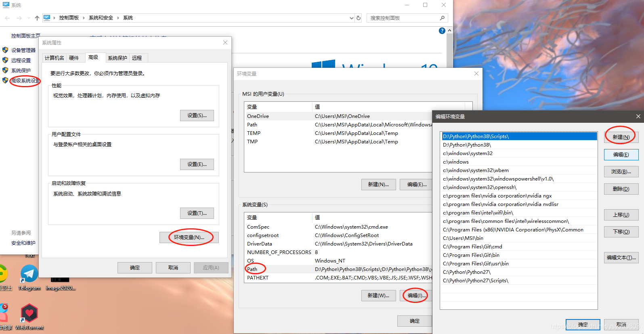Screen dimensions: 644x334
Task: Click the shield icon beside 系统保护
Action: pos(5,70)
